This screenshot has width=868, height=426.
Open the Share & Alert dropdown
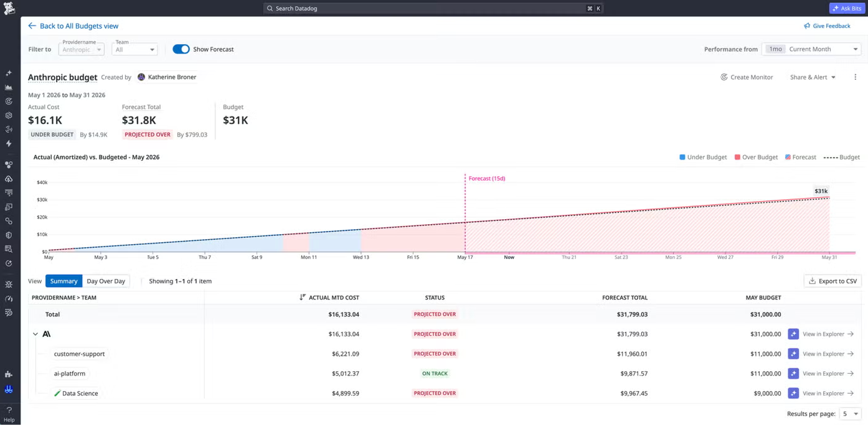[813, 77]
